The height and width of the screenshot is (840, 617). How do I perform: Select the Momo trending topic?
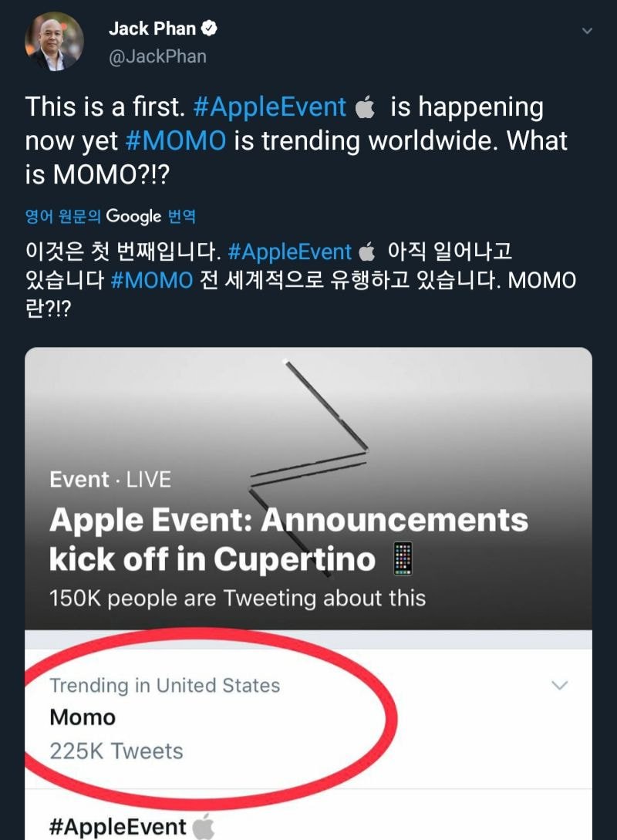pos(83,717)
